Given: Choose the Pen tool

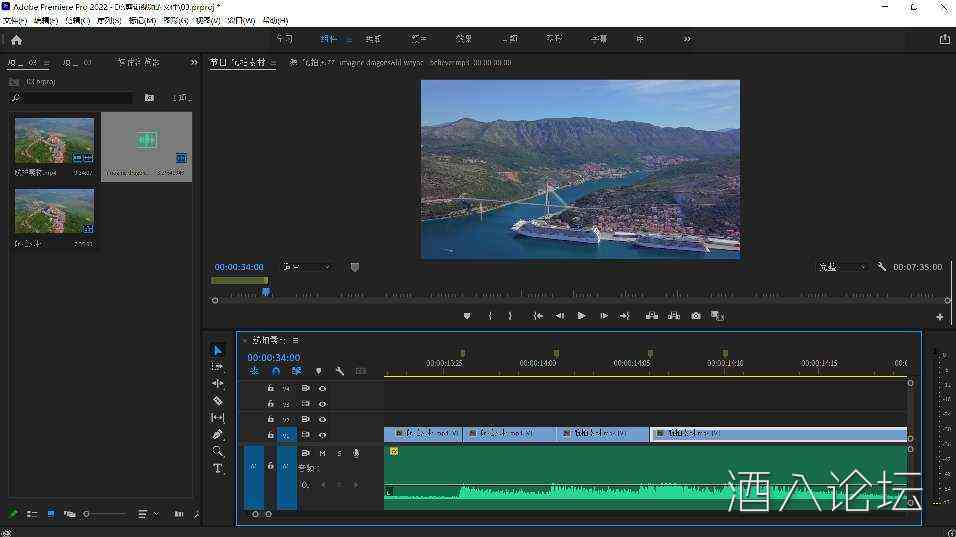Looking at the screenshot, I should click(x=218, y=434).
